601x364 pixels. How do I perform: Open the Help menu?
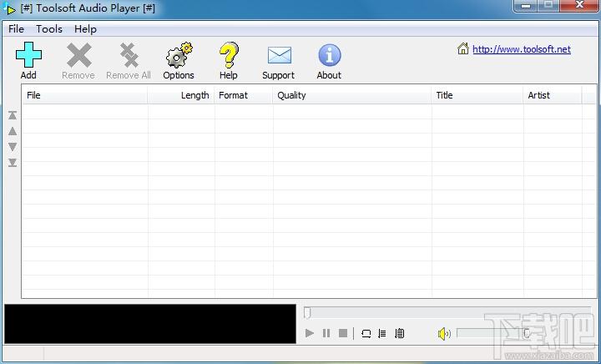[x=85, y=29]
